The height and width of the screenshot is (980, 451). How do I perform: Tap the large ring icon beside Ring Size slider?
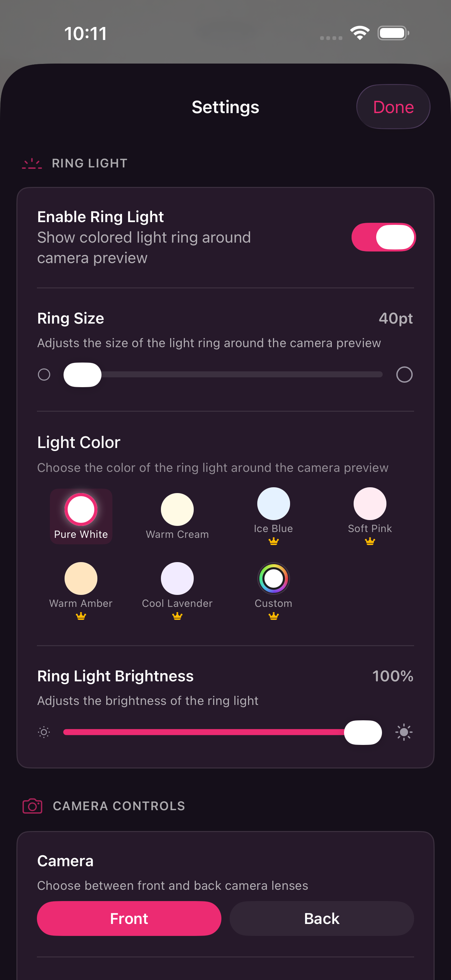coord(404,375)
